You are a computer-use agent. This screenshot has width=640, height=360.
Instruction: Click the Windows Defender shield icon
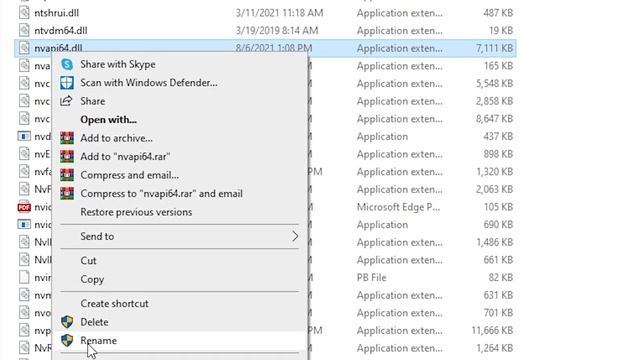click(67, 82)
